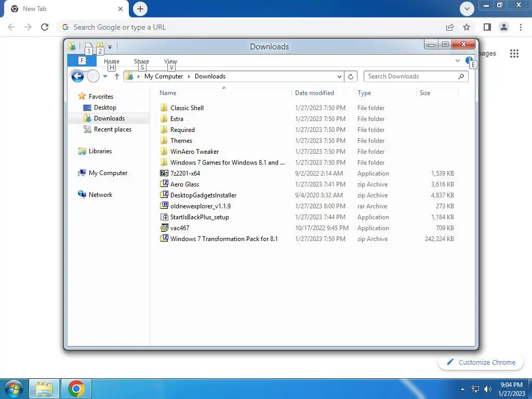Select the New Tab Chrome tab
Screen dimensions: 532x399
tap(66, 9)
